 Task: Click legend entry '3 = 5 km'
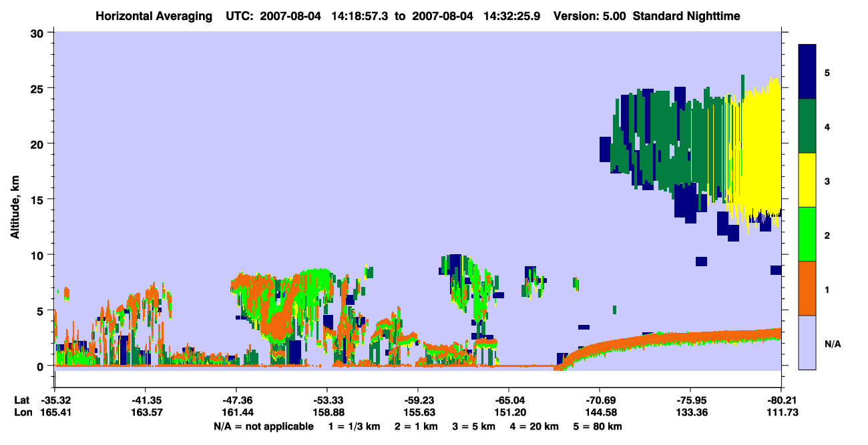(475, 426)
